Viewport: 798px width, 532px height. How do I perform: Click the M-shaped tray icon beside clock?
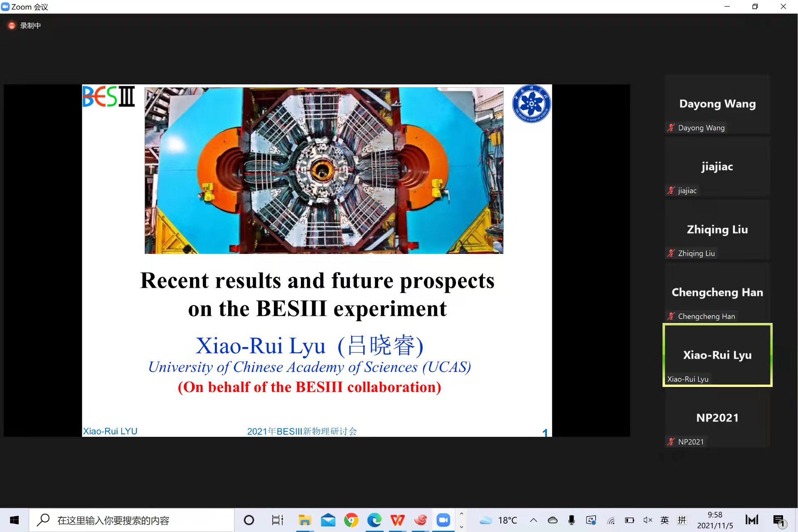tap(752, 520)
